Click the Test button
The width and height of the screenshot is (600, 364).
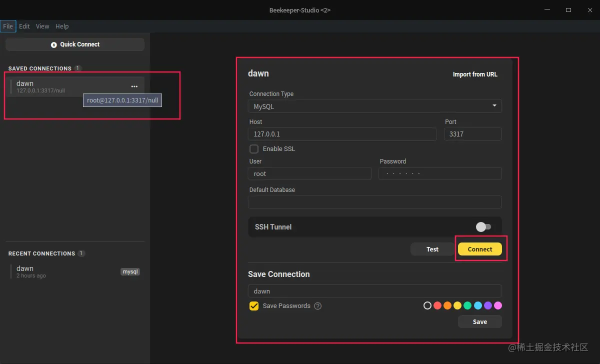tap(432, 249)
